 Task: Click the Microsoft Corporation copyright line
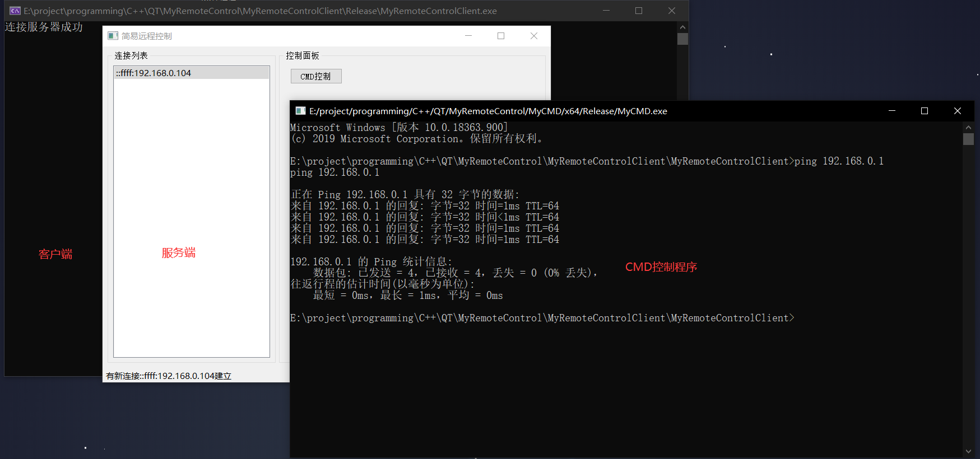point(416,139)
